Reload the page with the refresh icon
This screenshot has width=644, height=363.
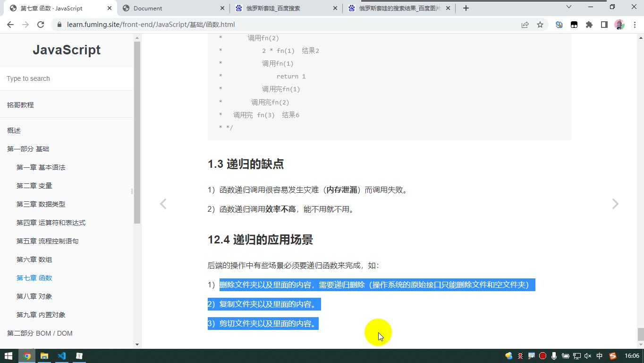[41, 25]
